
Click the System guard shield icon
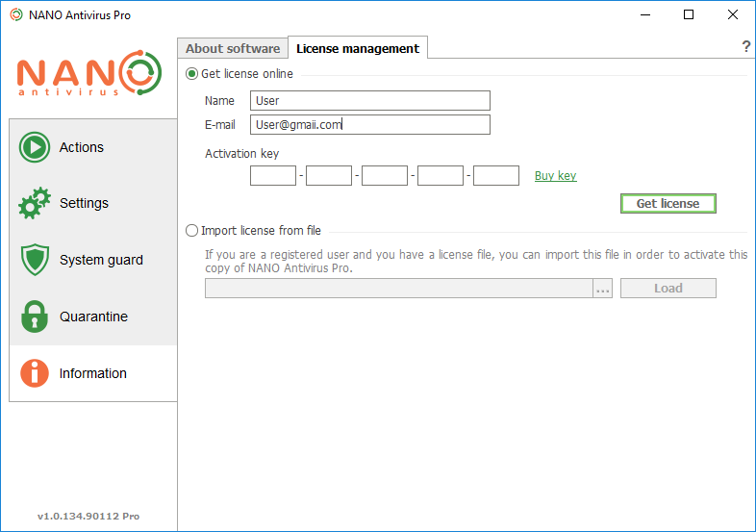35,260
